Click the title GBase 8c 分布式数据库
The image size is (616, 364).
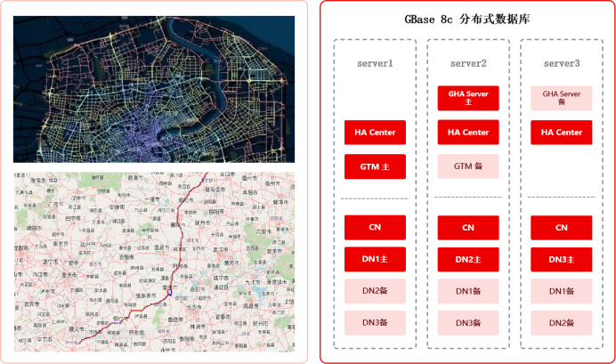pyautogui.click(x=467, y=20)
